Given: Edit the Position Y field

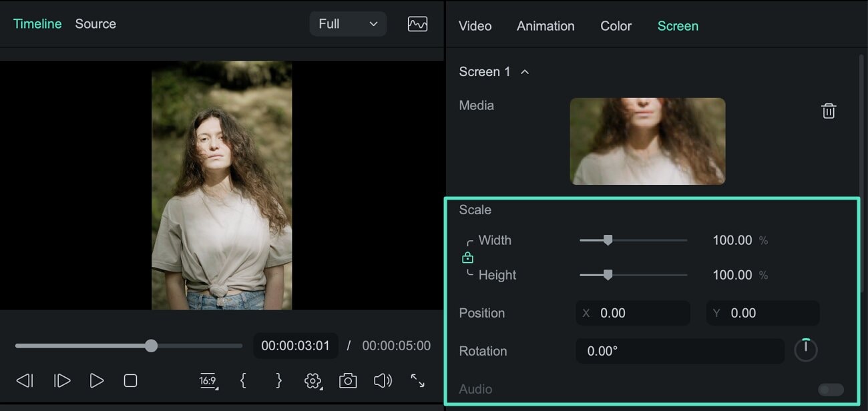Looking at the screenshot, I should (x=763, y=313).
